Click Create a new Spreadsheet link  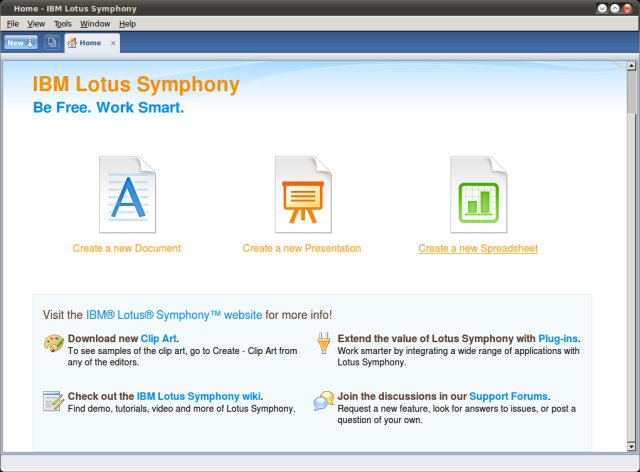[478, 248]
